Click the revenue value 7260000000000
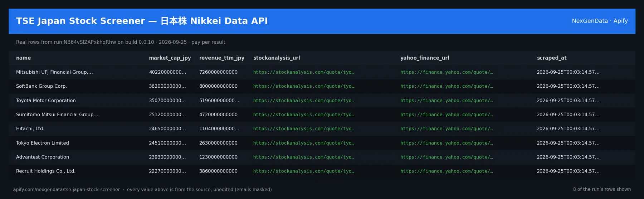 [x=218, y=72]
